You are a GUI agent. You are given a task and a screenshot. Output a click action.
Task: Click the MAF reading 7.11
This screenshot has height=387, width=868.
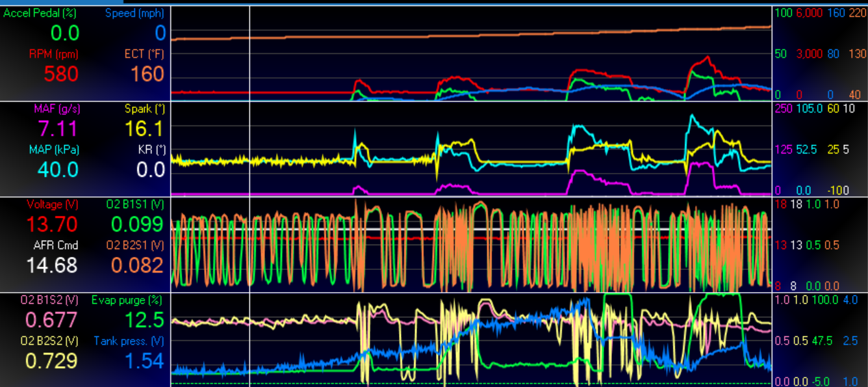(x=57, y=128)
